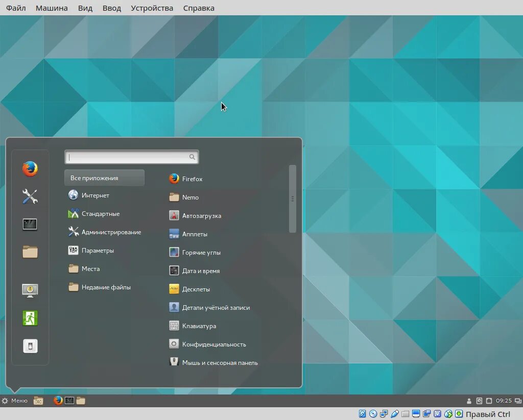The height and width of the screenshot is (420, 523).
Task: Click the VirtualBox shared folders status icon
Action: pos(405,414)
